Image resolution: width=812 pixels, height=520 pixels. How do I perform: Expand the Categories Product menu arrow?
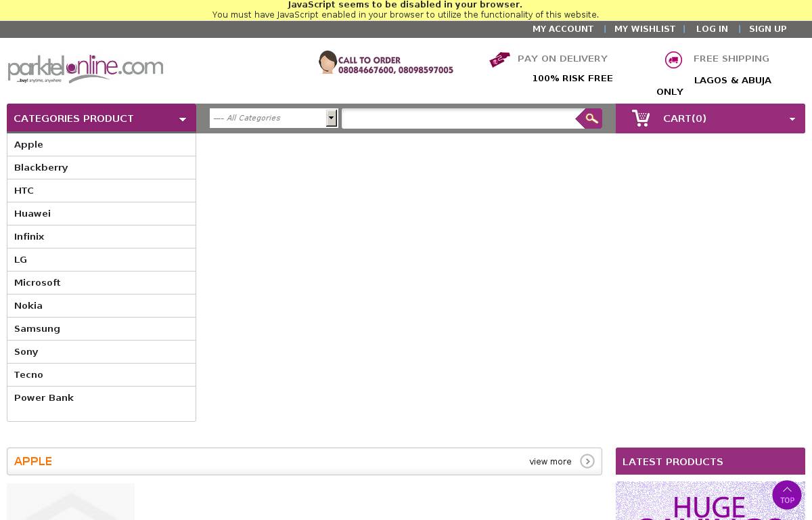pyautogui.click(x=182, y=119)
